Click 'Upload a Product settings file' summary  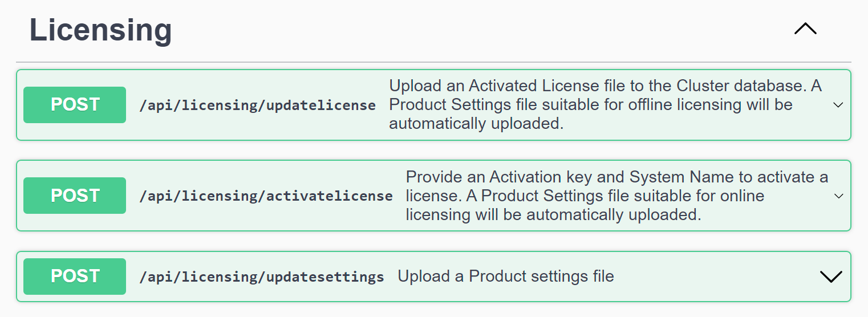pos(505,277)
